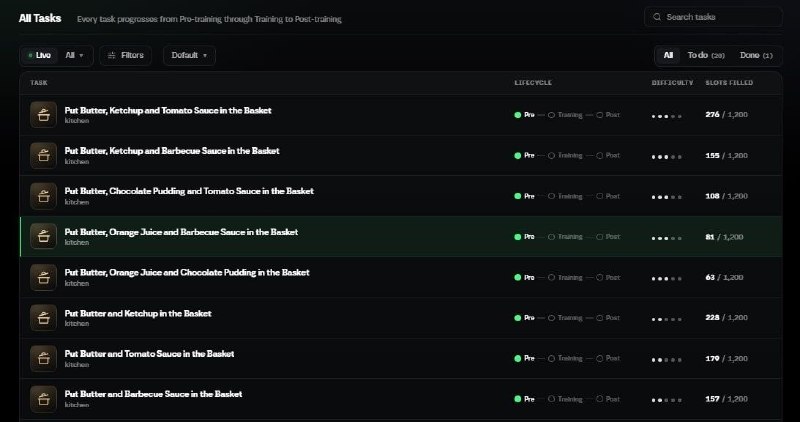Click the basket icon for Butter, Ketchup and Barbecue Sauce task

tap(43, 155)
